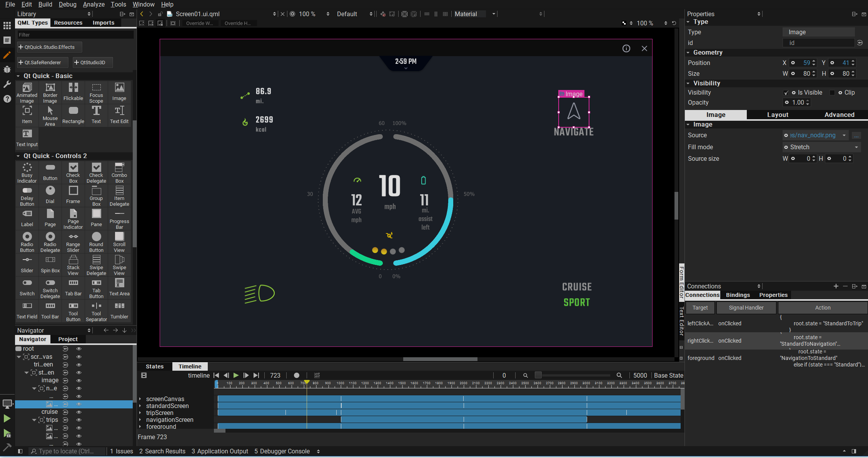Open the Build menu
868x458 pixels.
click(45, 4)
